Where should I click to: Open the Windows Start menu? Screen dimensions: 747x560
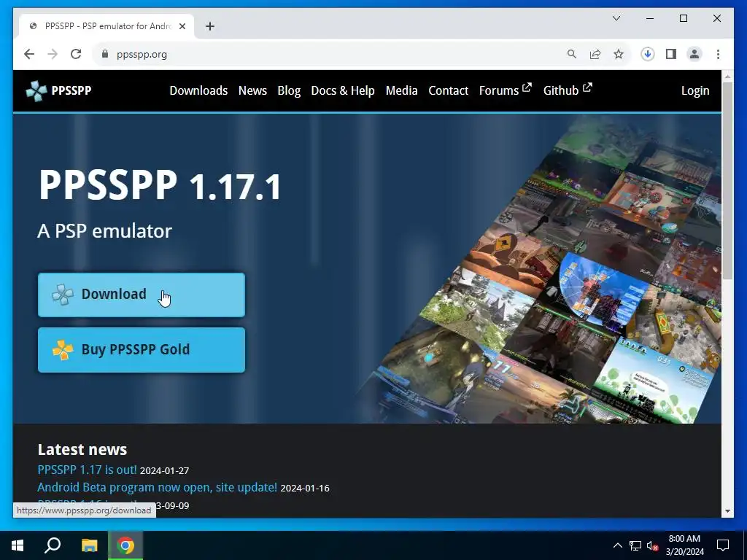(18, 545)
